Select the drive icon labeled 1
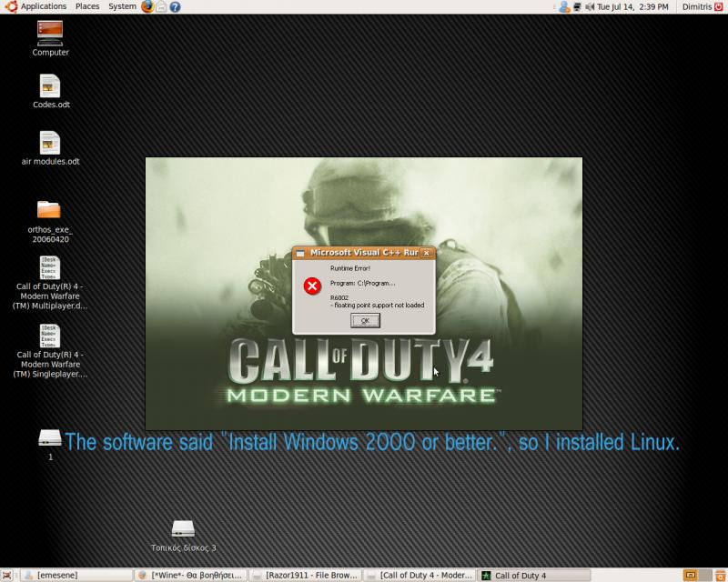Image resolution: width=728 pixels, height=582 pixels. coord(50,445)
